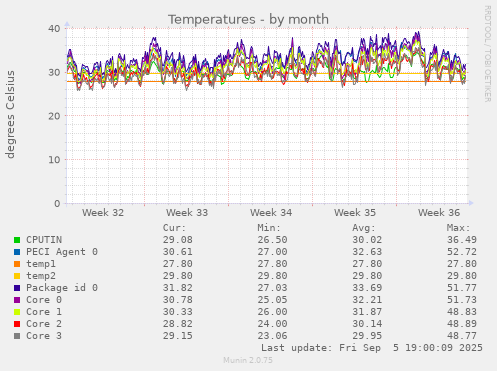This screenshot has height=371, width=497.
Task: Click the Min: column header
Action: click(x=269, y=228)
